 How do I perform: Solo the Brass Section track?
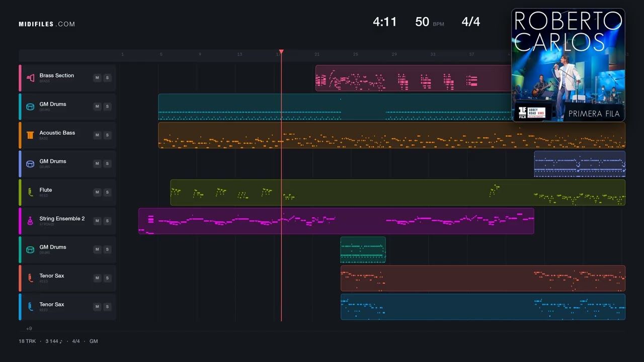coord(107,78)
